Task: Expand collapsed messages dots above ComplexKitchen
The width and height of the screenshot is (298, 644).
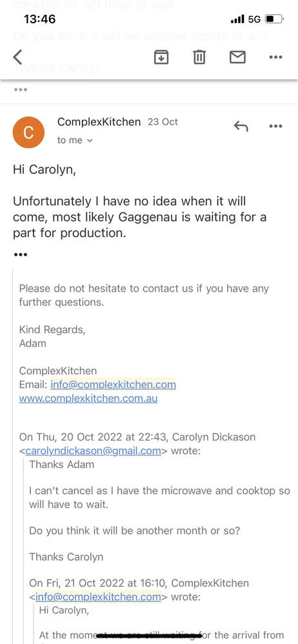Action: point(21,90)
